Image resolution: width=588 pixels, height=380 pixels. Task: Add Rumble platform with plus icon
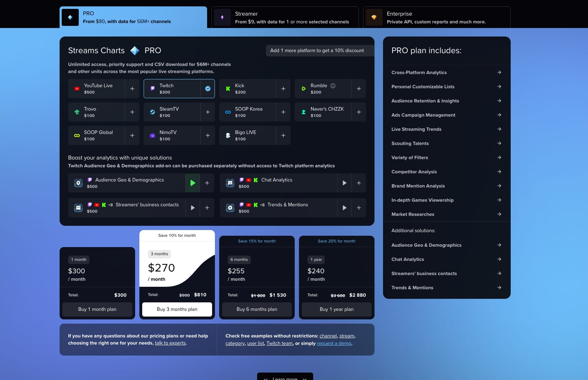pos(359,89)
